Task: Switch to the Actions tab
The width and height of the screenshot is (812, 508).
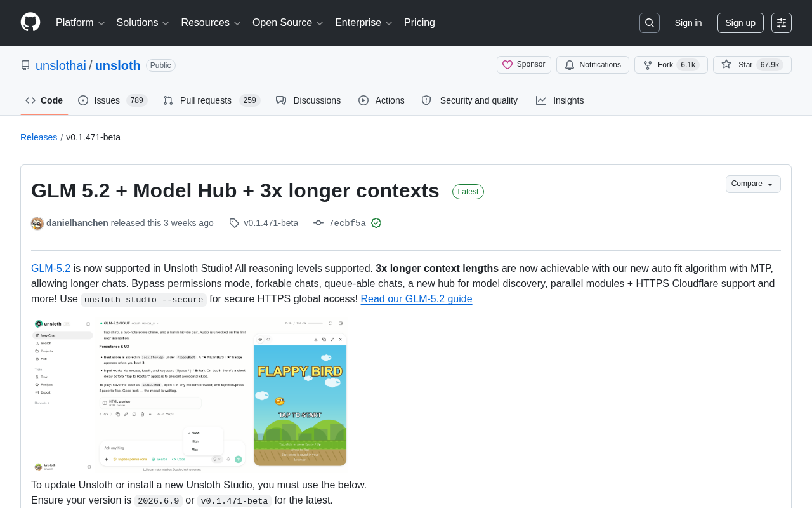Action: click(382, 100)
